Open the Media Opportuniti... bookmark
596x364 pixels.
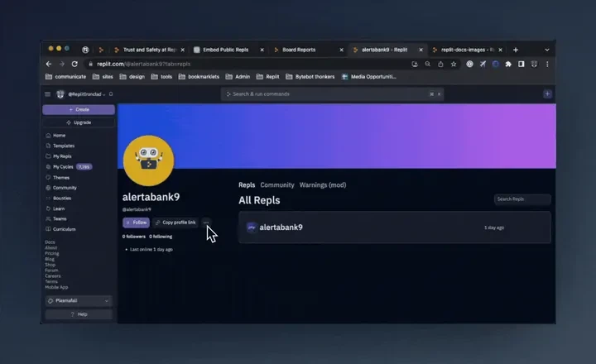[x=368, y=77]
